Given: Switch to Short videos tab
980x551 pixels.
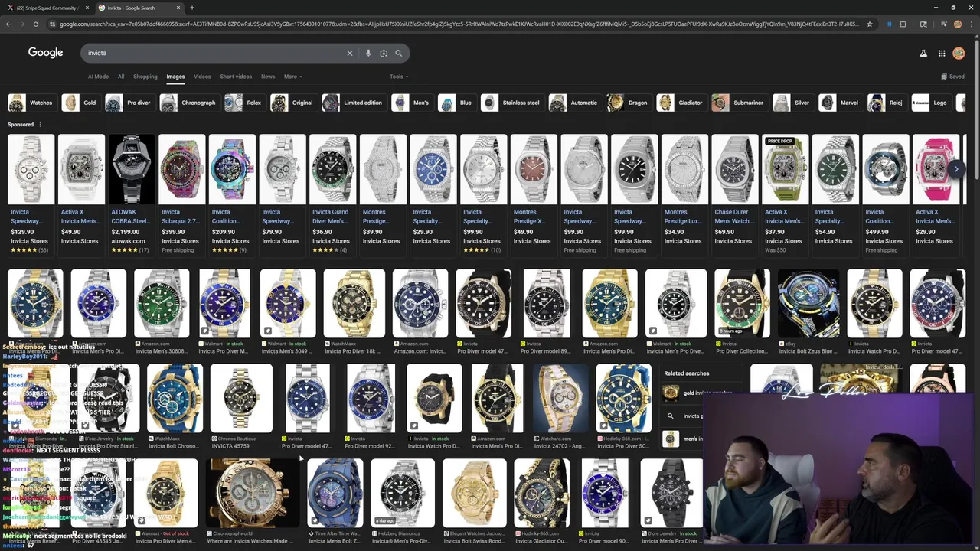Looking at the screenshot, I should [x=236, y=77].
